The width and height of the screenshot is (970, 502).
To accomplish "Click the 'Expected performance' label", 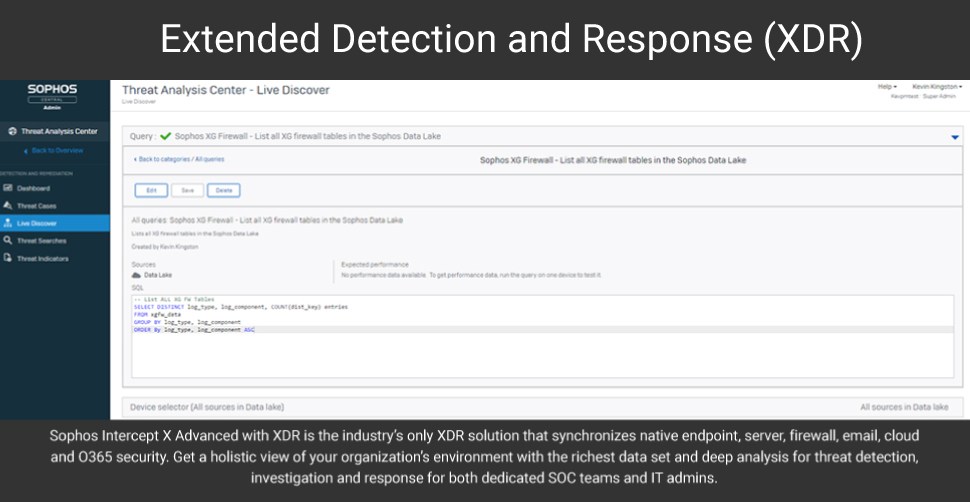I will click(x=375, y=265).
